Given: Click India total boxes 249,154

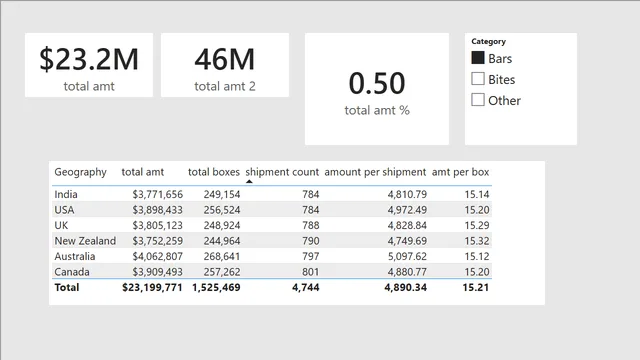Looking at the screenshot, I should click(x=222, y=194).
